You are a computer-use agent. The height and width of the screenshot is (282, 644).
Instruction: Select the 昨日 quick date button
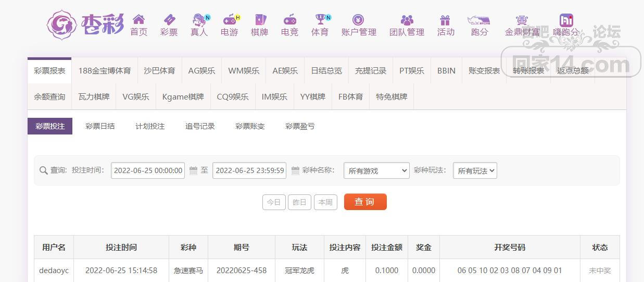pyautogui.click(x=299, y=202)
